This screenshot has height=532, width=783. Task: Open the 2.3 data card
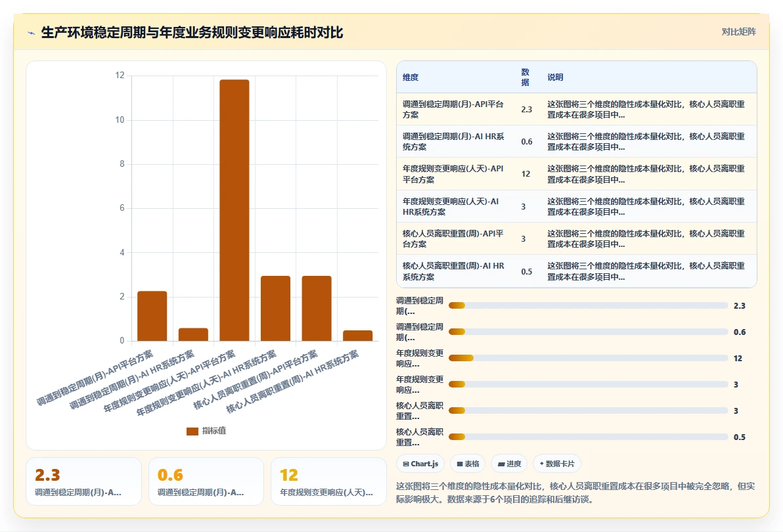click(x=84, y=481)
